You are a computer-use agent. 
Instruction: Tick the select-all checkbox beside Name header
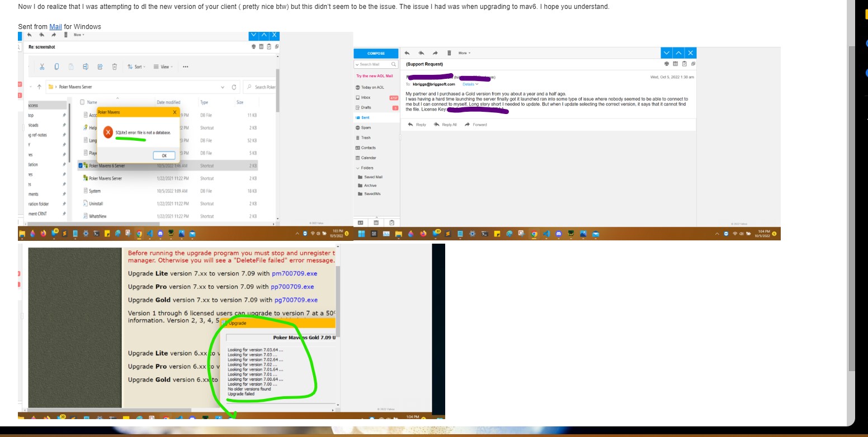[82, 102]
